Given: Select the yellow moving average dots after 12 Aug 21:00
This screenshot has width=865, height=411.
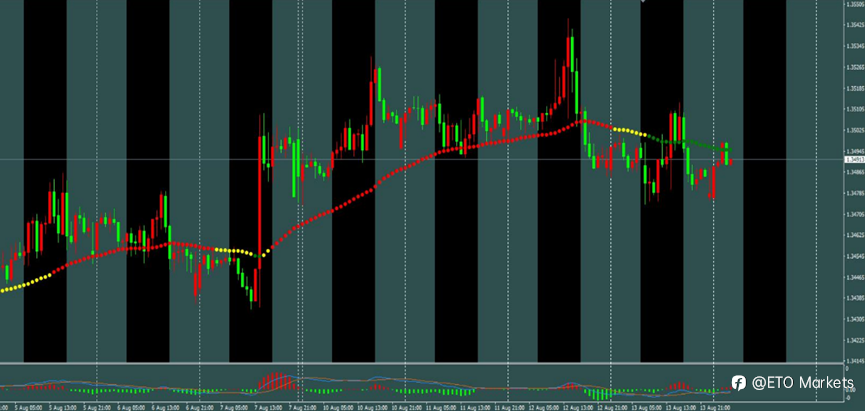Looking at the screenshot, I should coord(629,131).
